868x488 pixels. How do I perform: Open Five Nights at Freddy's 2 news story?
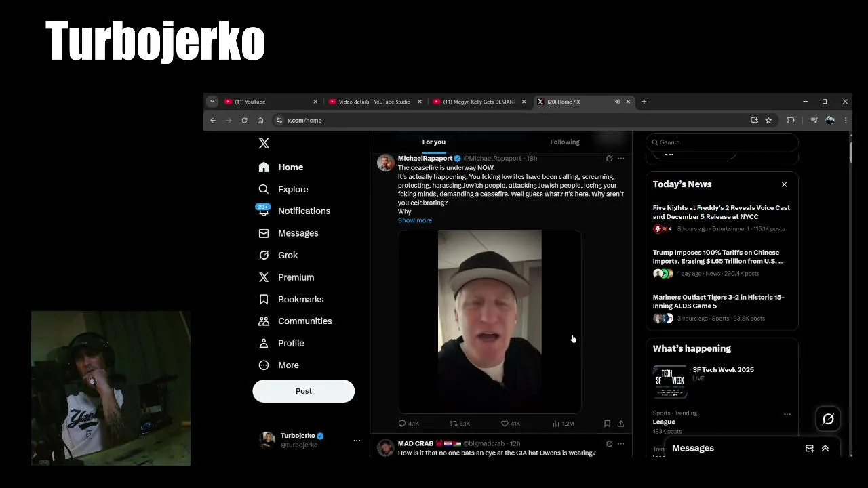(x=722, y=218)
